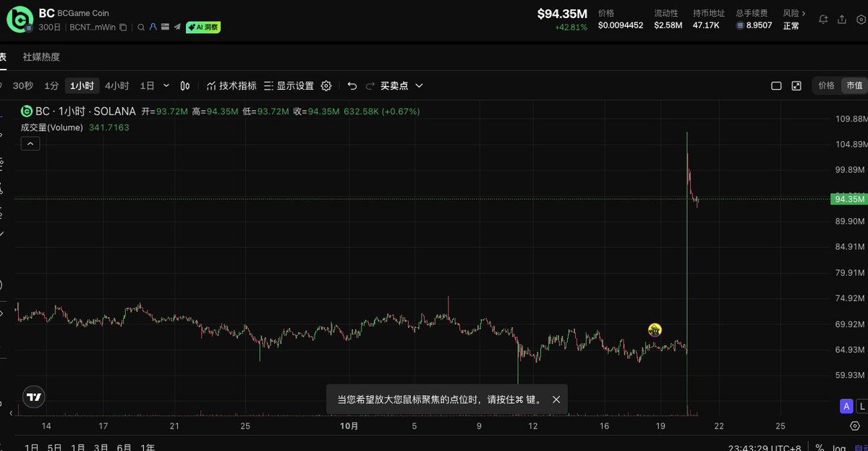The height and width of the screenshot is (451, 868).
Task: Collapse the volume indicator legend
Action: coord(30,144)
